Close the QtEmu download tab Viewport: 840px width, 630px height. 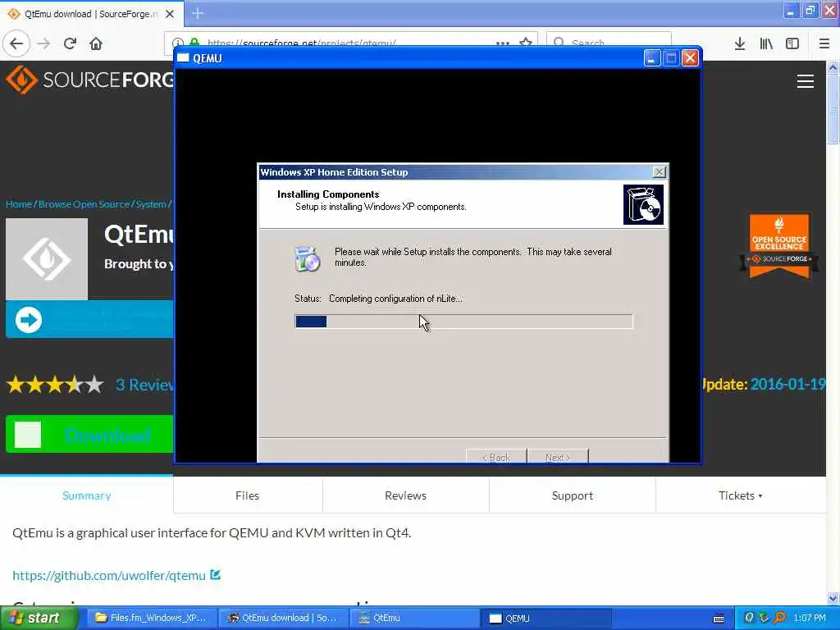tap(170, 14)
